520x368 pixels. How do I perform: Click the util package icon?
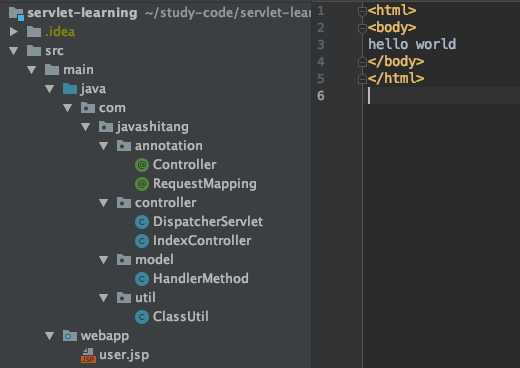124,298
